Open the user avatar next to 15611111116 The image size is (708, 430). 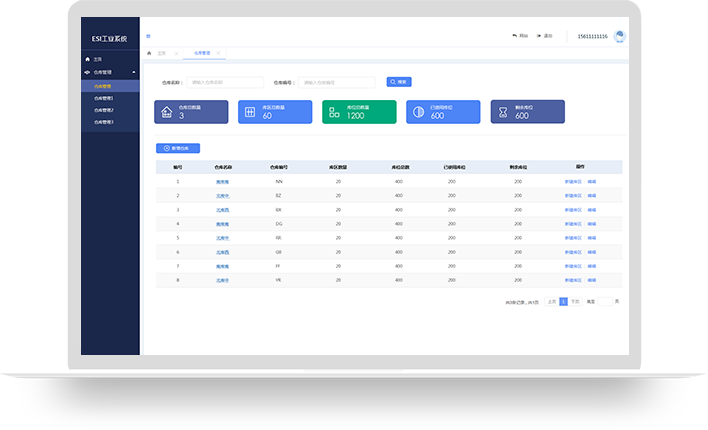point(620,36)
